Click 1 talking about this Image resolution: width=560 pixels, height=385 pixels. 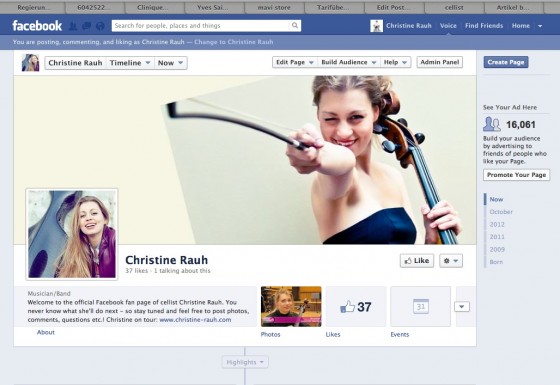tap(182, 271)
